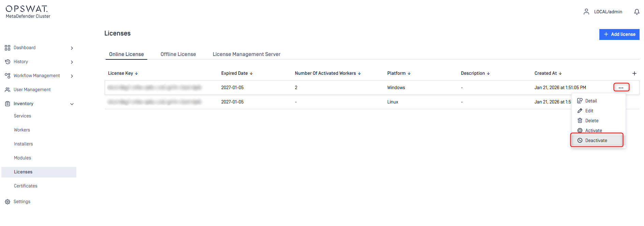Click the user profile icon

point(586,12)
